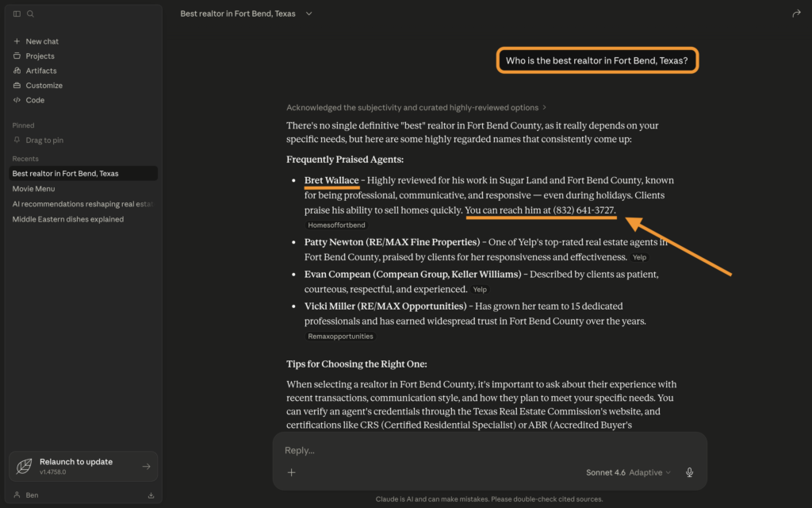Toggle the sidebar panel icon

click(x=17, y=14)
